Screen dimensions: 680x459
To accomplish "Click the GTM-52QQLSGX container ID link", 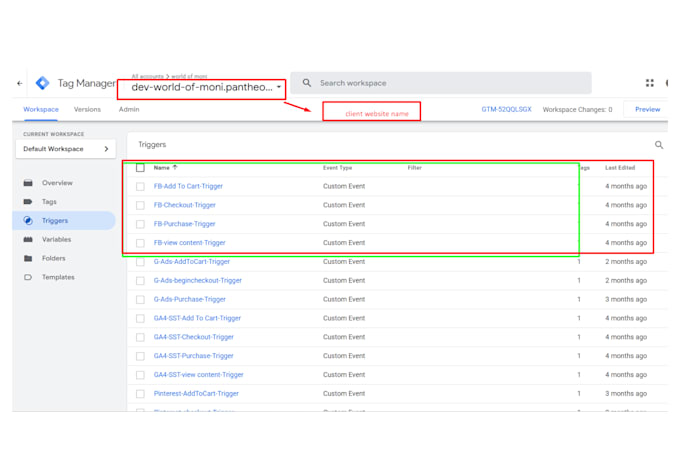I will coord(506,109).
